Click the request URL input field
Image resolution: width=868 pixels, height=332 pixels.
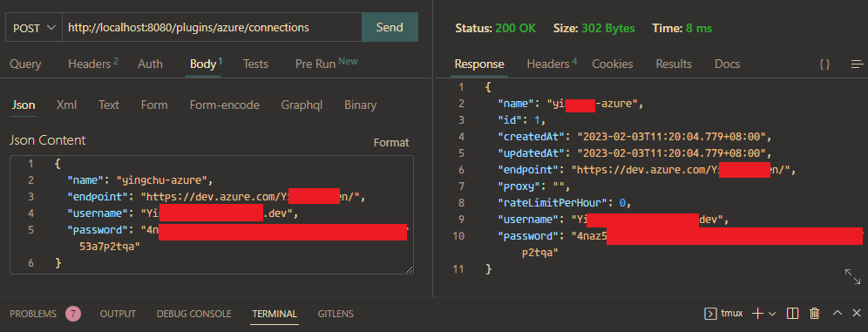[x=212, y=27]
